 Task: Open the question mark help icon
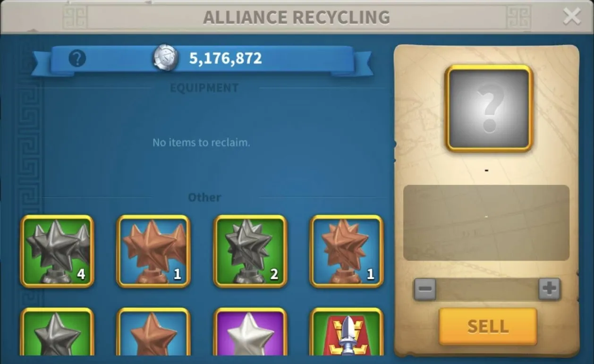tap(77, 59)
